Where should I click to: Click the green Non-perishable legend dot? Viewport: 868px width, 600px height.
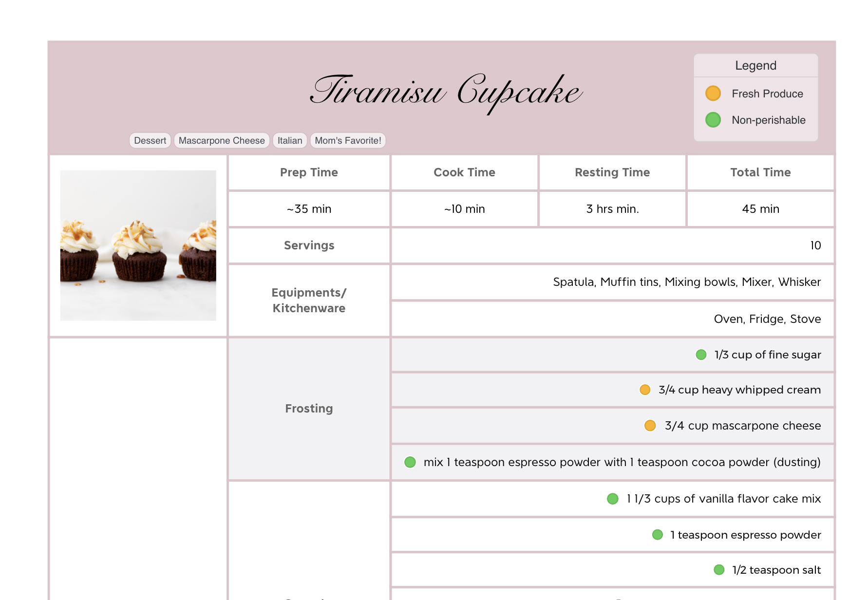pos(713,119)
